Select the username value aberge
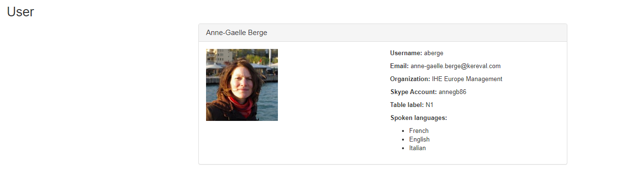The width and height of the screenshot is (644, 178). pyautogui.click(x=434, y=53)
